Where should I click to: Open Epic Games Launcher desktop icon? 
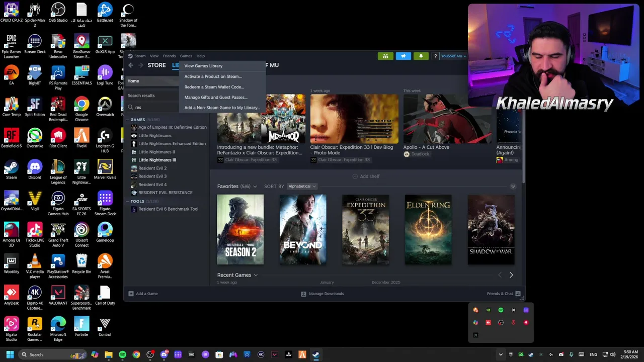[x=11, y=46]
